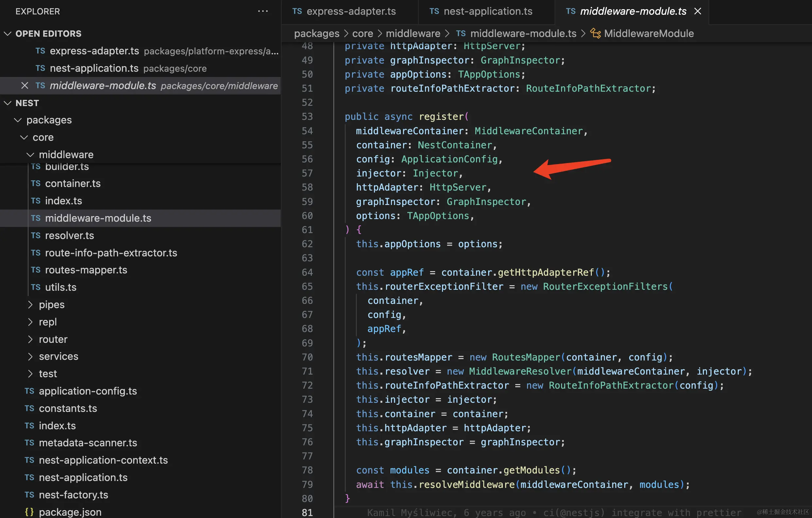
Task: Collapse the packages folder
Action: coord(140,120)
